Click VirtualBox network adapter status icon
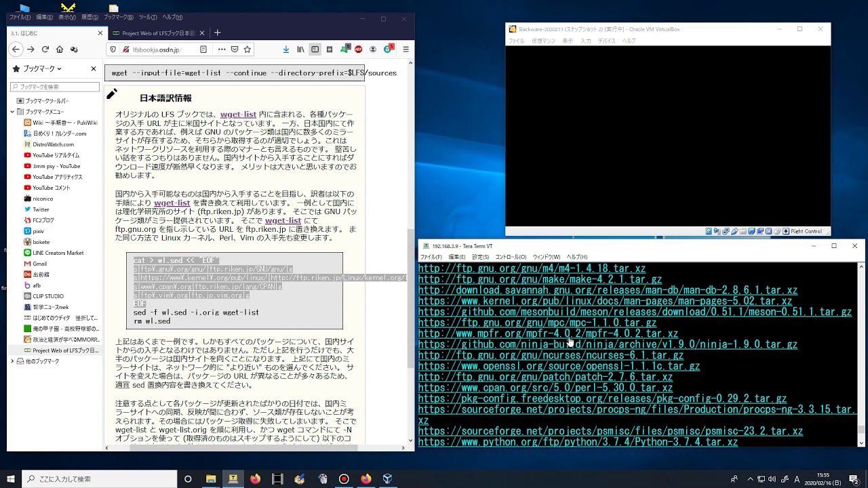The width and height of the screenshot is (868, 488). [726, 231]
